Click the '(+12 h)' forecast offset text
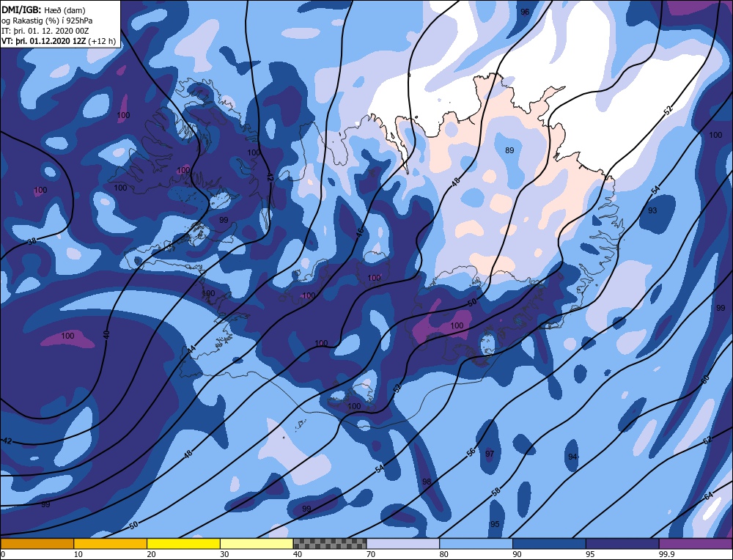This screenshot has width=733, height=560. (102, 40)
